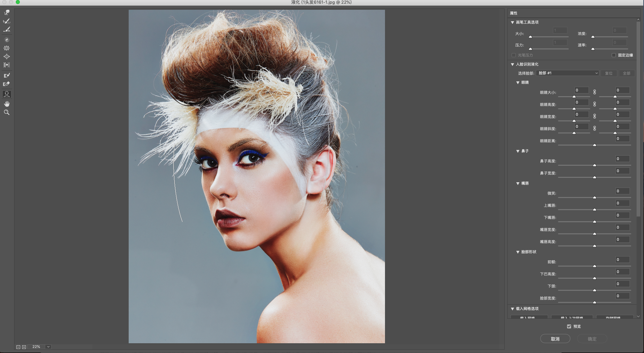
Task: Adjust the 嘴唇高度 slider
Action: click(595, 246)
